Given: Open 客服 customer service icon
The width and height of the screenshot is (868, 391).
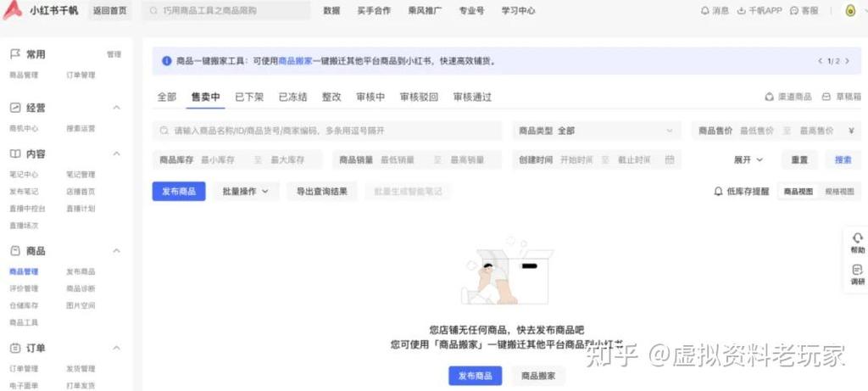Looking at the screenshot, I should click(x=793, y=11).
